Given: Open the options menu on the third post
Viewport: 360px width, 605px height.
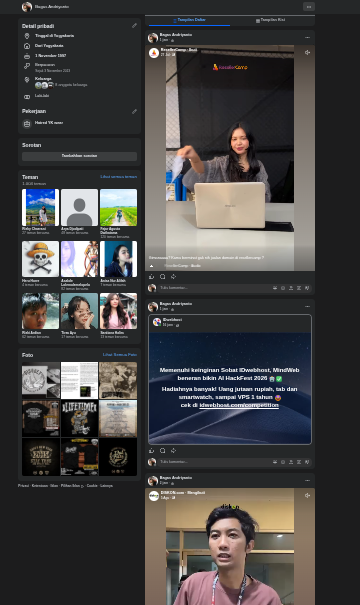Looking at the screenshot, I should click(307, 480).
